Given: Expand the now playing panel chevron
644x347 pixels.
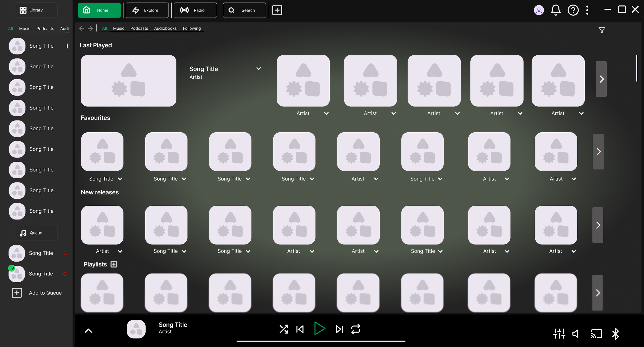Looking at the screenshot, I should [x=88, y=331].
